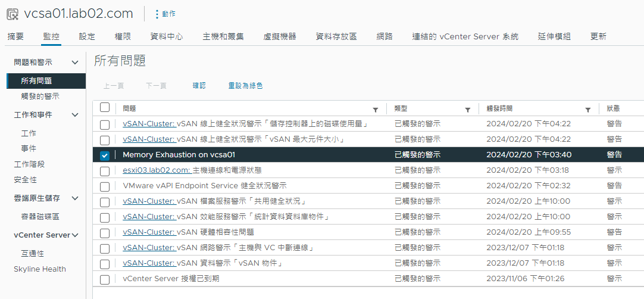
Task: Select 事件 in the sidebar
Action: pos(29,148)
